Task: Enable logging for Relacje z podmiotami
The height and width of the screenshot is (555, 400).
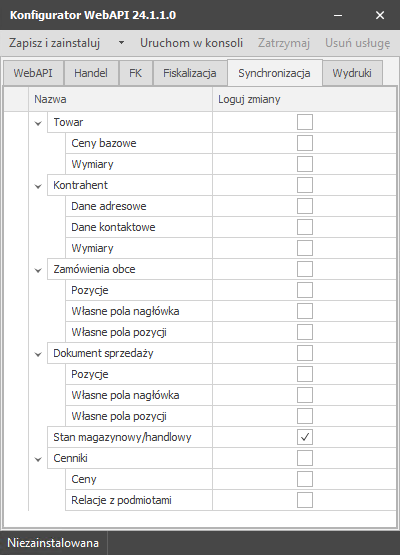Action: click(305, 500)
